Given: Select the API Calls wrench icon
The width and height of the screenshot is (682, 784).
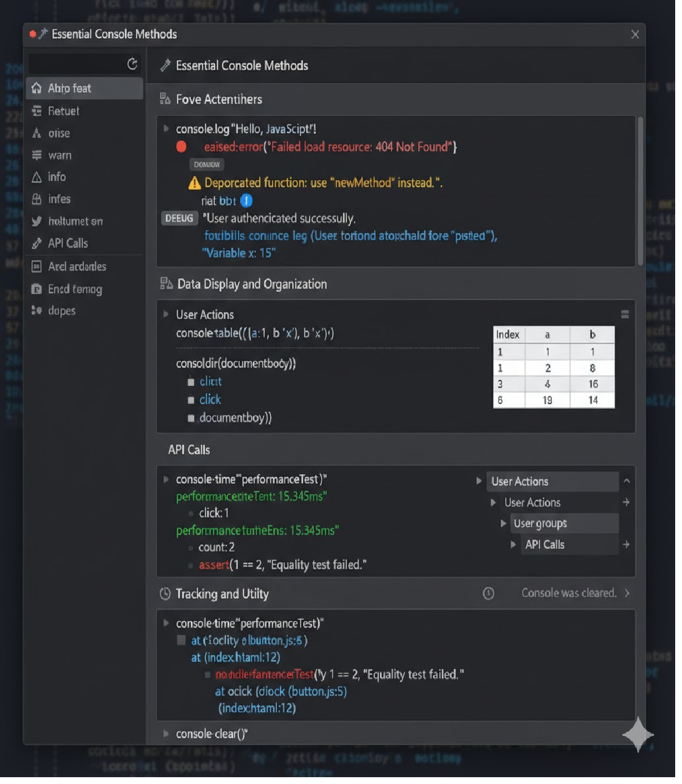Looking at the screenshot, I should 35,243.
